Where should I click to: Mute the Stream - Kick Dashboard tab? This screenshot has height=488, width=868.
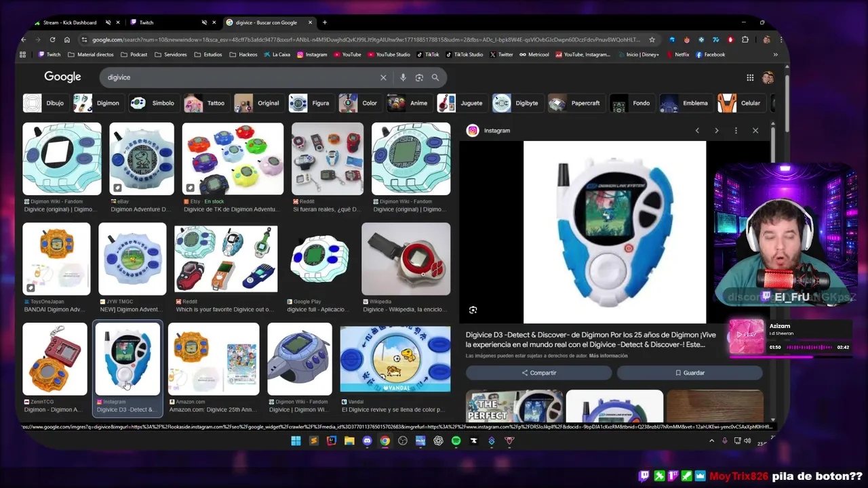coord(108,22)
